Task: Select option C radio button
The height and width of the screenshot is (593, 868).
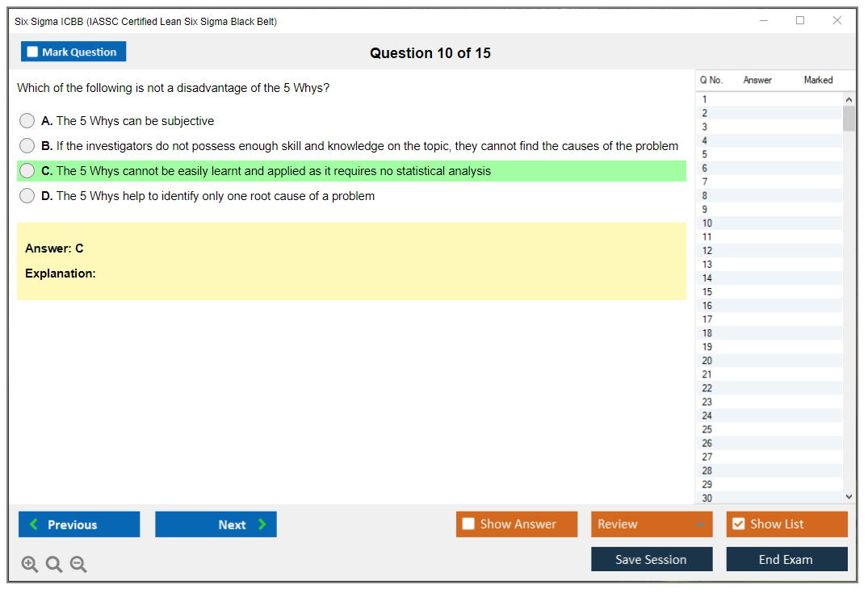Action: click(27, 171)
